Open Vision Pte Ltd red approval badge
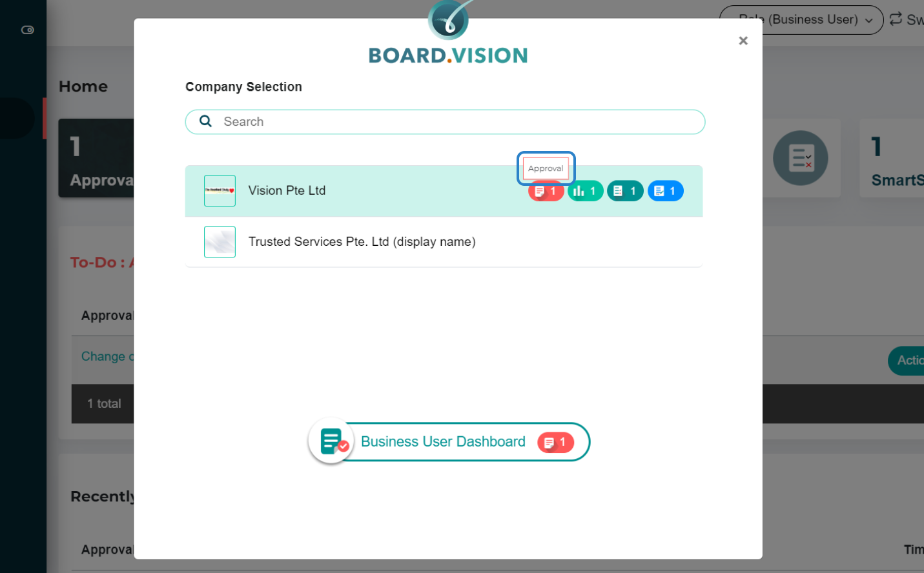 546,191
